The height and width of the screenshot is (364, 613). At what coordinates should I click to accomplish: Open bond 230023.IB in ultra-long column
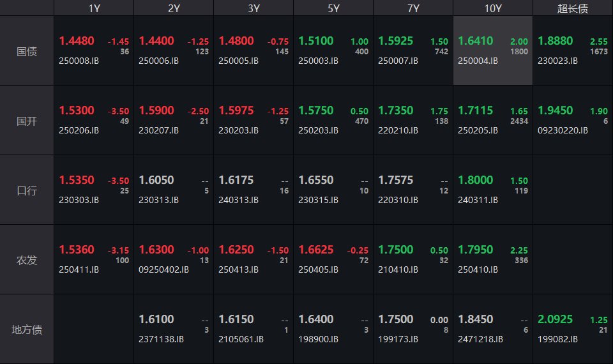pyautogui.click(x=557, y=61)
